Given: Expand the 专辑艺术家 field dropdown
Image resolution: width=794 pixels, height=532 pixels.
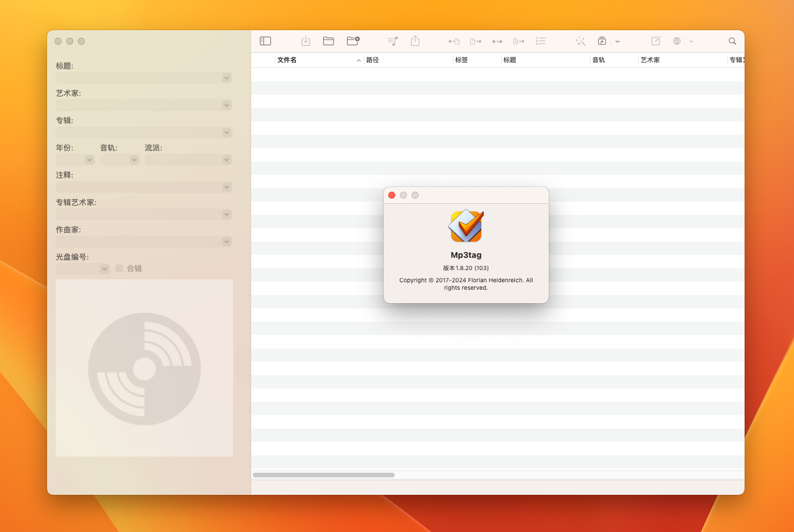Looking at the screenshot, I should (x=227, y=214).
